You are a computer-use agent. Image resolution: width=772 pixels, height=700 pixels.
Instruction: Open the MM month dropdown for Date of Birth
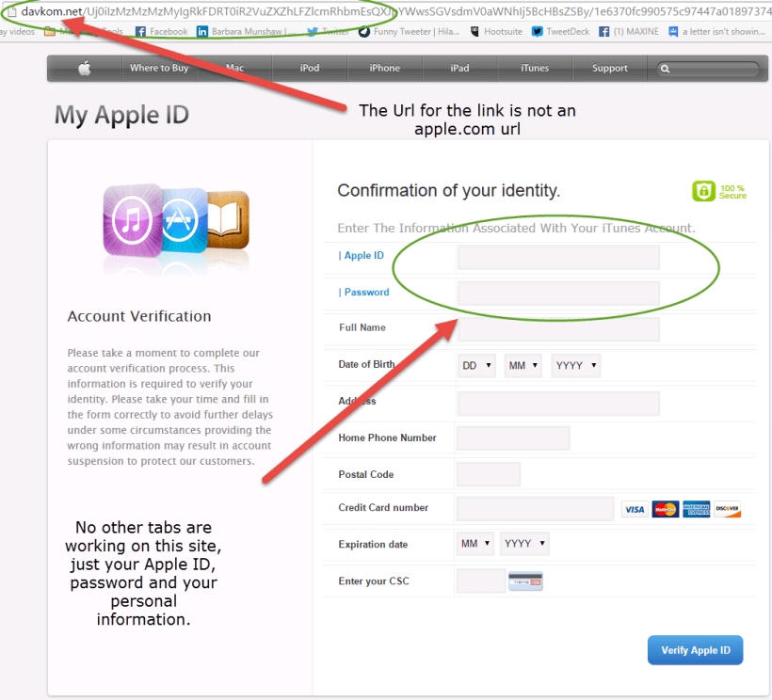pos(523,365)
